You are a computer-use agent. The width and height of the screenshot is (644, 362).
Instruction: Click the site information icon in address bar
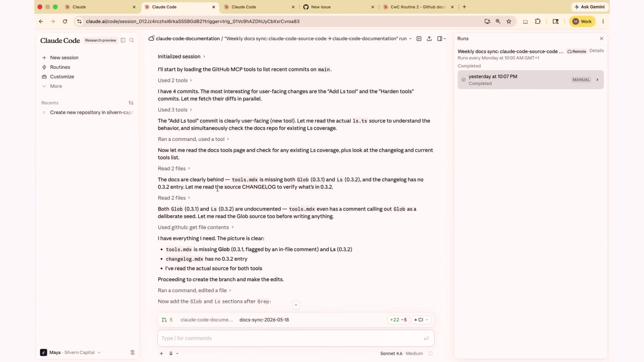79,21
